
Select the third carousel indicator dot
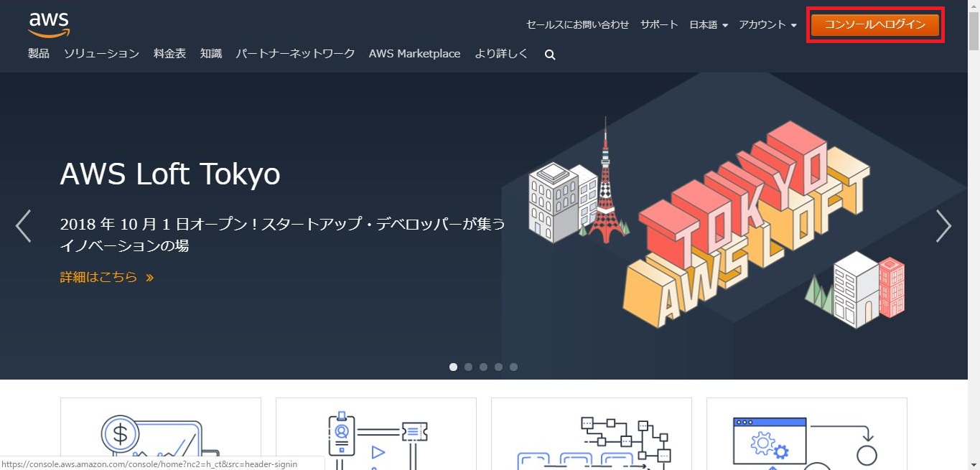(483, 367)
